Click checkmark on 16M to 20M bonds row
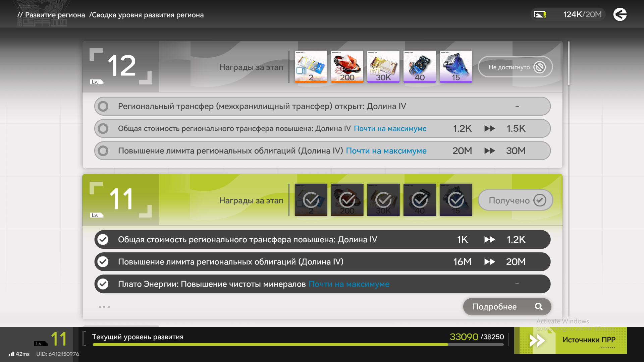 click(x=103, y=262)
